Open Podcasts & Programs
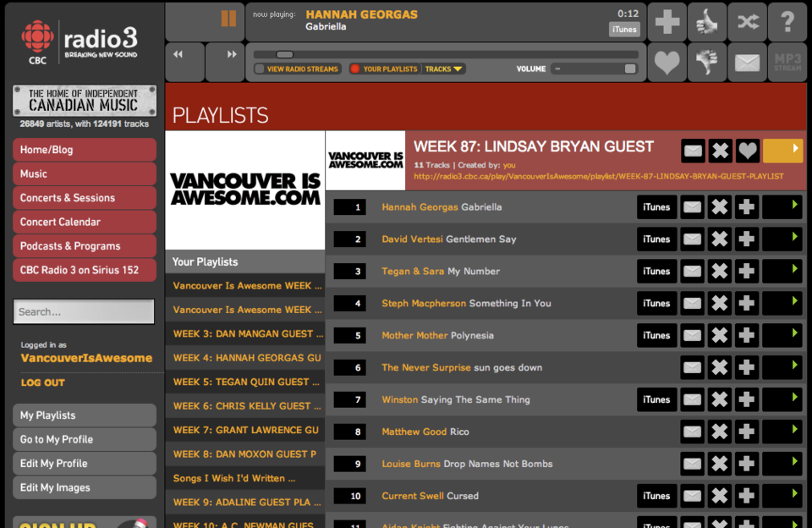812x528 pixels. (85, 246)
